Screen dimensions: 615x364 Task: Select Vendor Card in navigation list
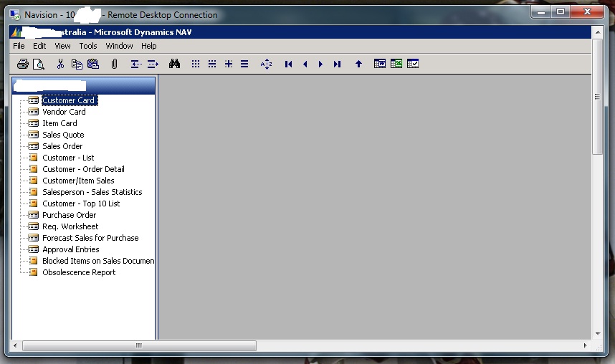point(64,112)
